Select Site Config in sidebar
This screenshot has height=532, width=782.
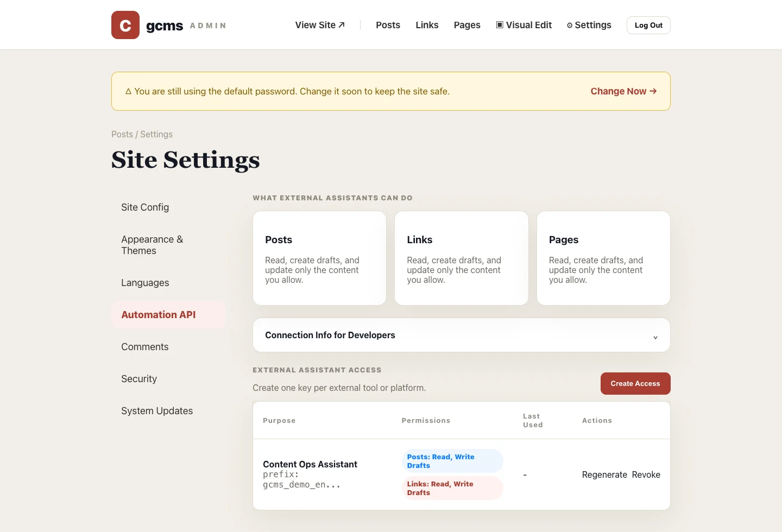168,207
